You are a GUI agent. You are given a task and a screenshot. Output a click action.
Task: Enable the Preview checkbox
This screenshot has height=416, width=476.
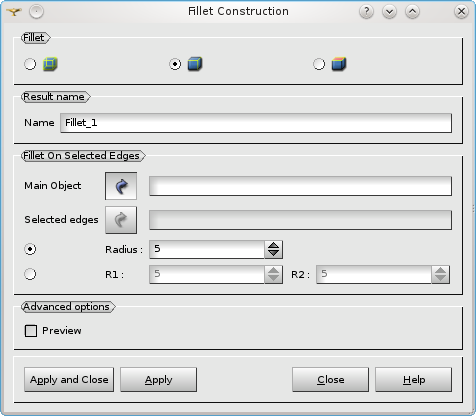click(31, 331)
